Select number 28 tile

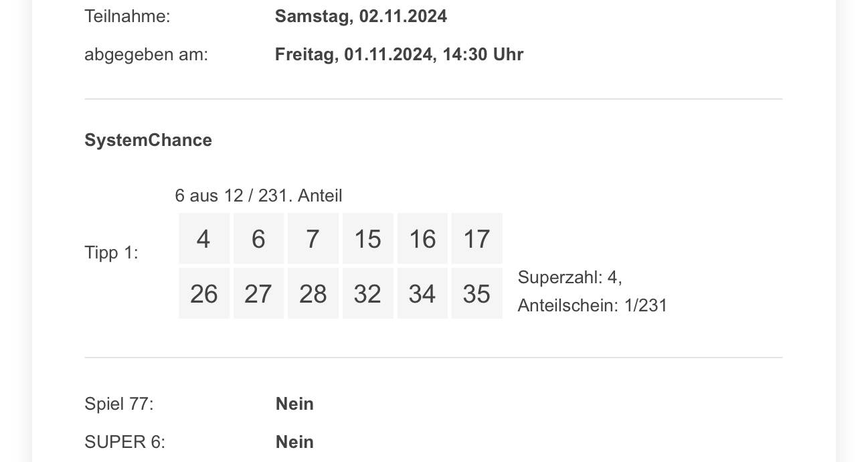[x=313, y=293]
